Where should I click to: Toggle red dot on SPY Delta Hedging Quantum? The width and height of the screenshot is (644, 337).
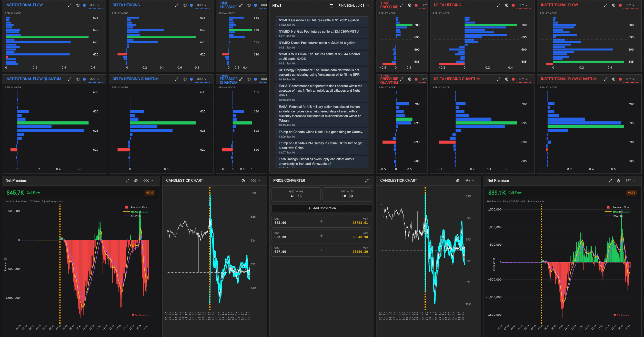point(513,79)
